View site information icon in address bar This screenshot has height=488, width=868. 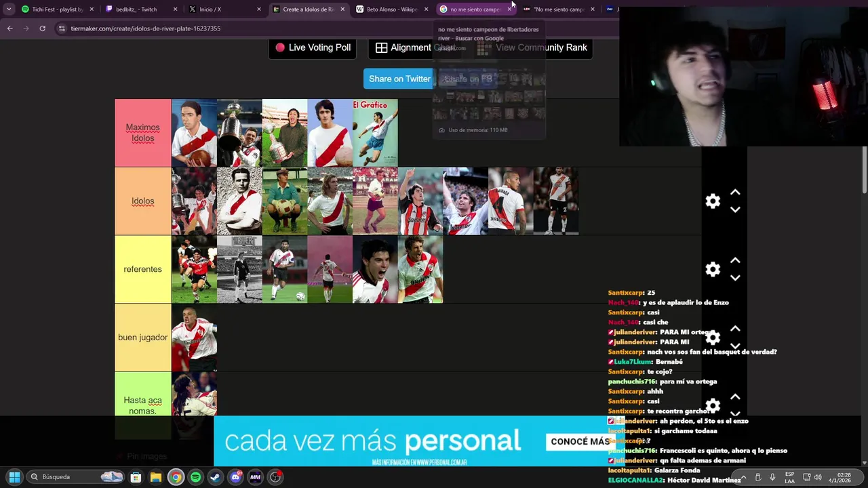click(62, 28)
